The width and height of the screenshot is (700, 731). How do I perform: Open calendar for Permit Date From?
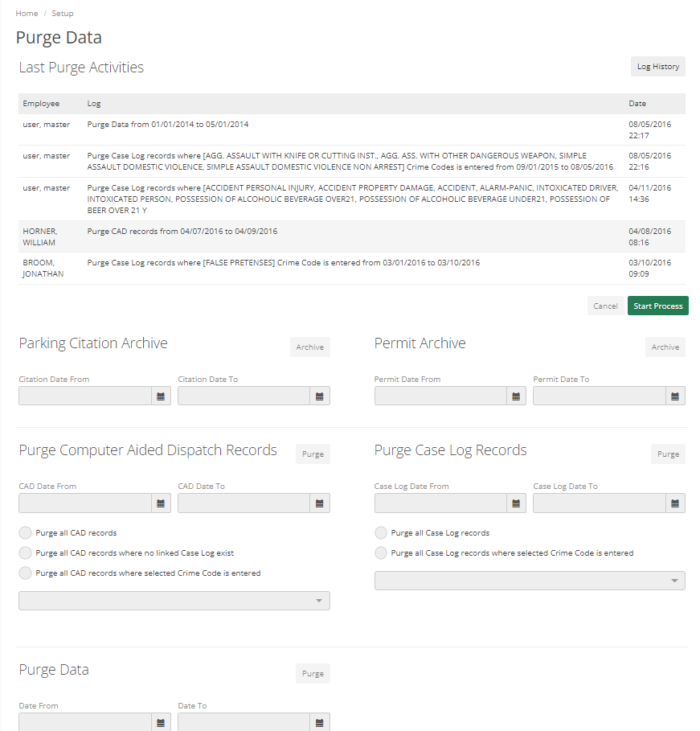click(516, 396)
